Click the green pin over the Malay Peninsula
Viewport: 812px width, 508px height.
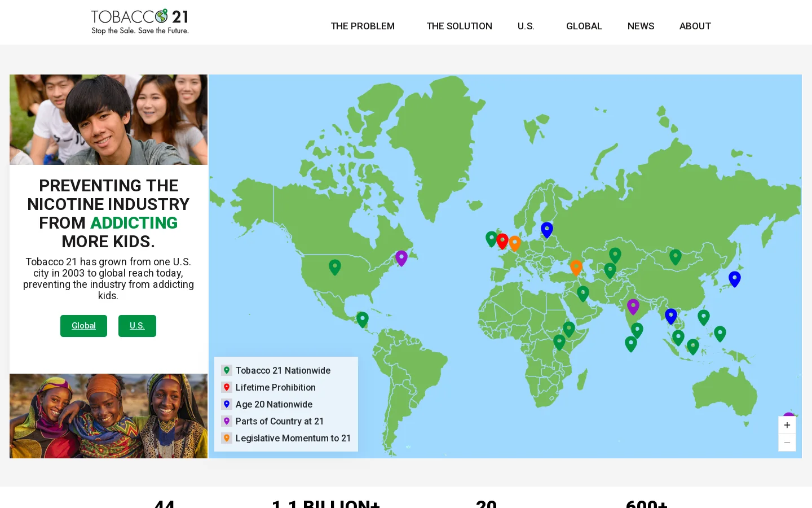(x=678, y=338)
